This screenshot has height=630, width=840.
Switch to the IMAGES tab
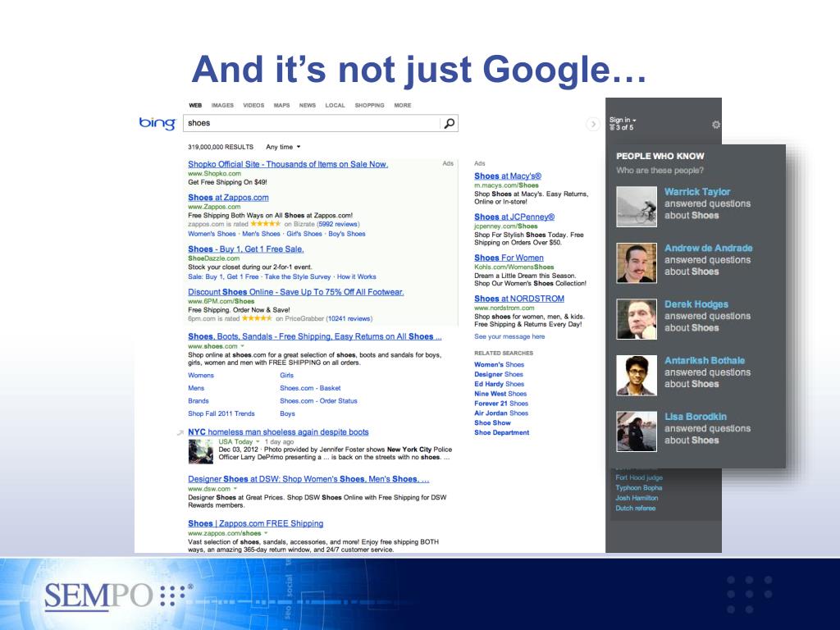(222, 106)
